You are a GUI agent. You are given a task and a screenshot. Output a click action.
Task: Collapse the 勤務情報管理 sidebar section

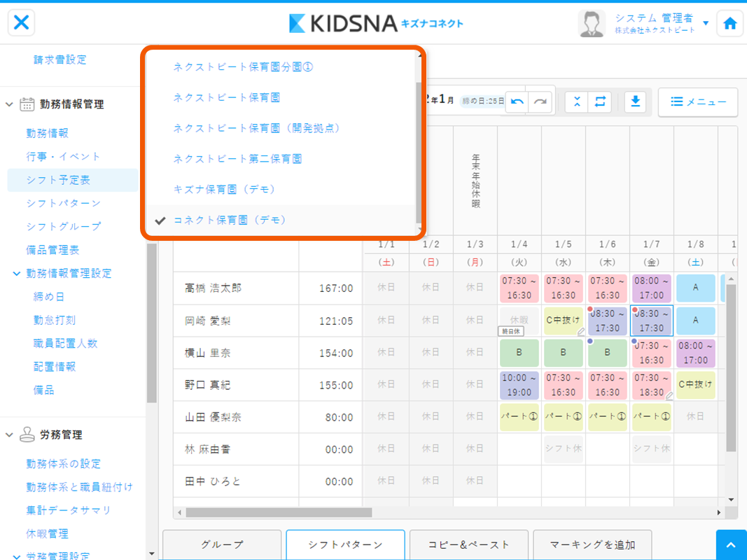pos(10,104)
